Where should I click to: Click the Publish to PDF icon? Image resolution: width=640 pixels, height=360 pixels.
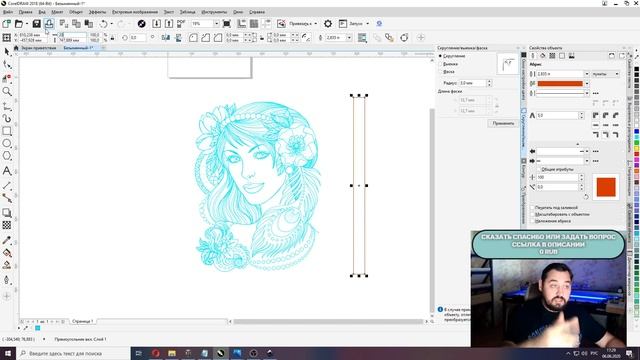click(181, 24)
